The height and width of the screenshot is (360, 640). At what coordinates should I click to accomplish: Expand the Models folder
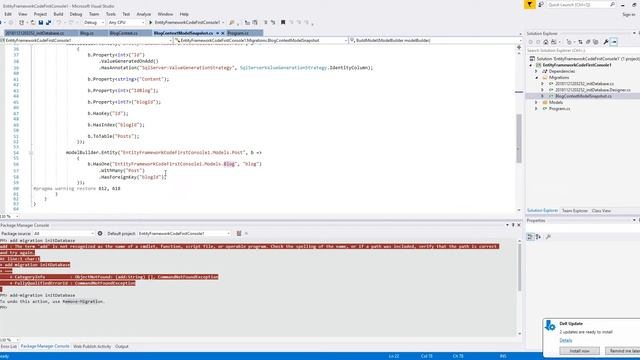[537, 102]
